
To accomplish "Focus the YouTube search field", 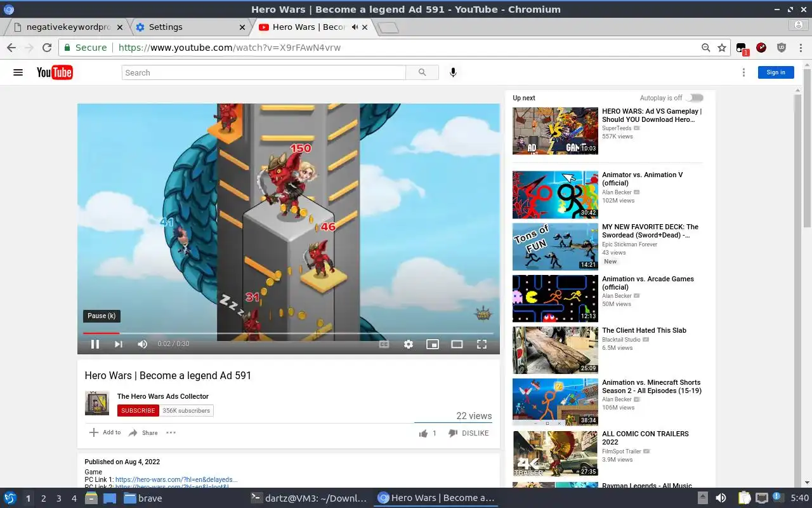I will click(x=264, y=72).
